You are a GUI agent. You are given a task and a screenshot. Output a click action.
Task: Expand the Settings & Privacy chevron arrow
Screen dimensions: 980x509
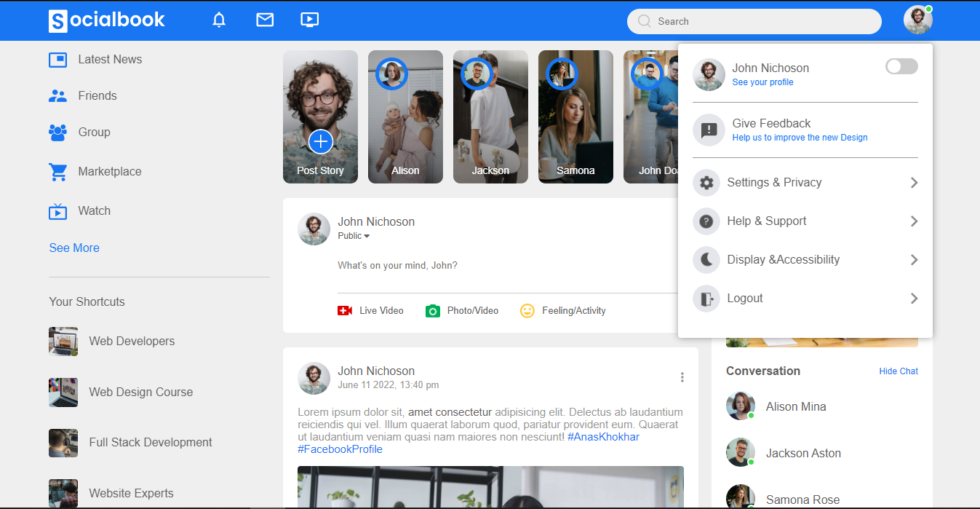click(914, 183)
